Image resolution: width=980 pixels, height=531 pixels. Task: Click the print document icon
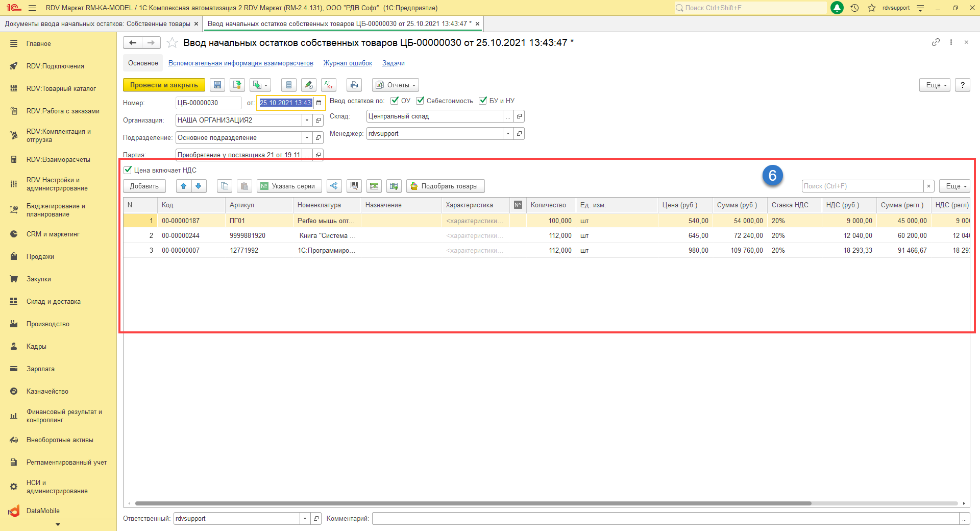[x=354, y=85]
